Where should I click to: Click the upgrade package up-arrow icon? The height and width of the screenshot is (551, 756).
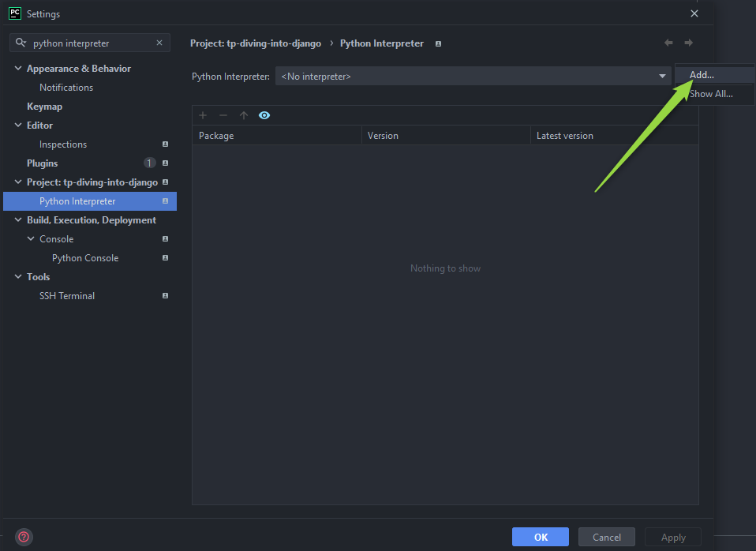[x=244, y=115]
